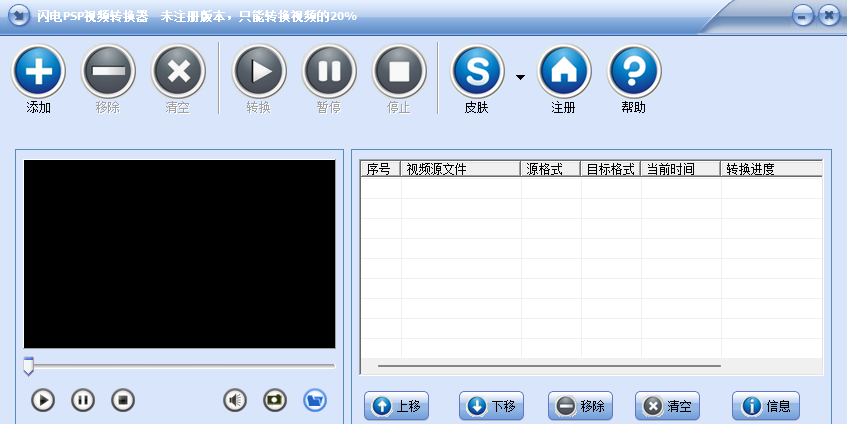Click the 上移 move-up button

(x=396, y=406)
